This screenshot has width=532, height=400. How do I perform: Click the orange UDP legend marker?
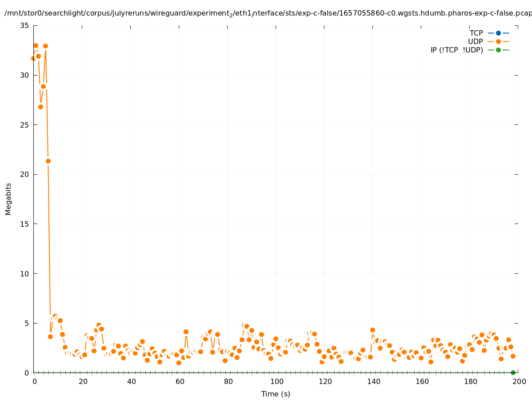498,41
